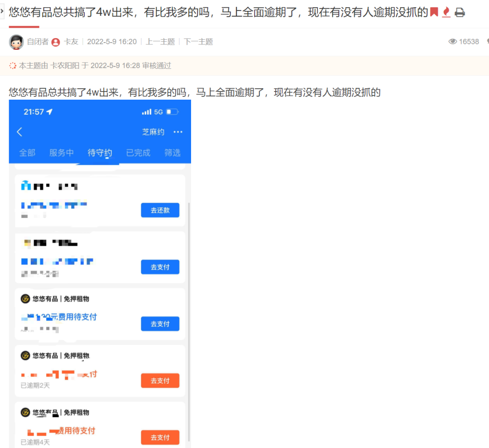489x448 pixels.
Task: Click the red user badge icon
Action: coord(56,42)
